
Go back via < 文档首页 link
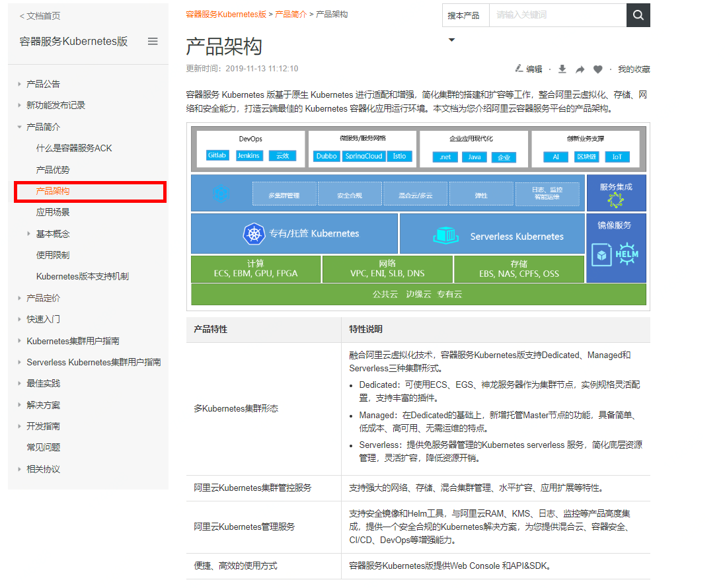click(x=40, y=16)
